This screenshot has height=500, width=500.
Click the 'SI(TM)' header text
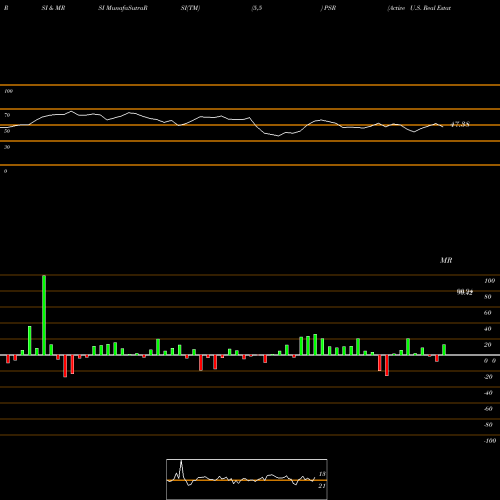[x=190, y=8]
